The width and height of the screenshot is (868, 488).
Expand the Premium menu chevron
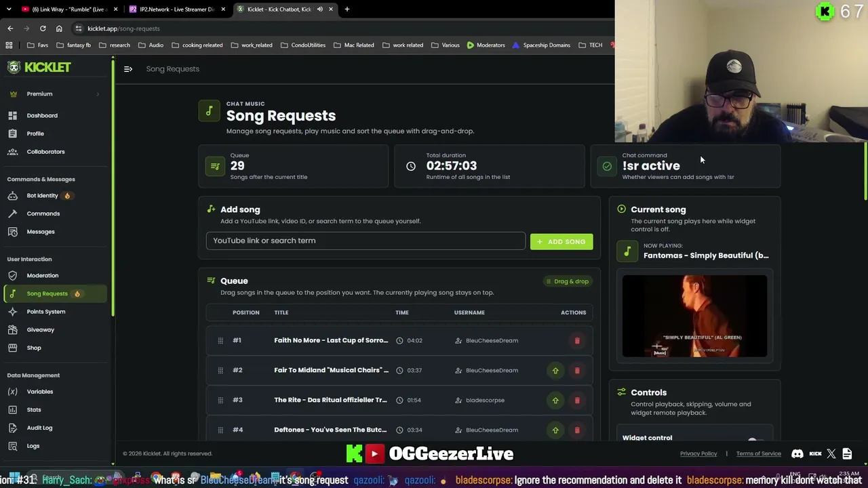[x=98, y=94]
